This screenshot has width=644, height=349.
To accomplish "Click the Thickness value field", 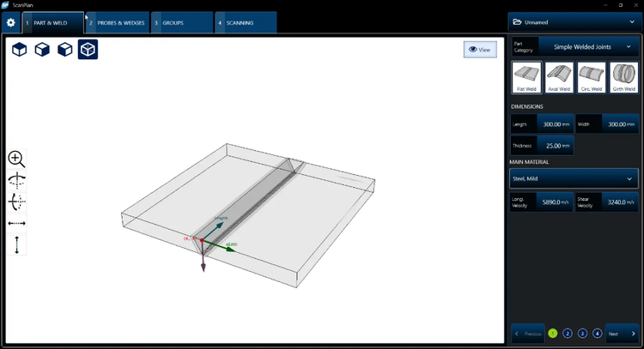I will point(554,146).
